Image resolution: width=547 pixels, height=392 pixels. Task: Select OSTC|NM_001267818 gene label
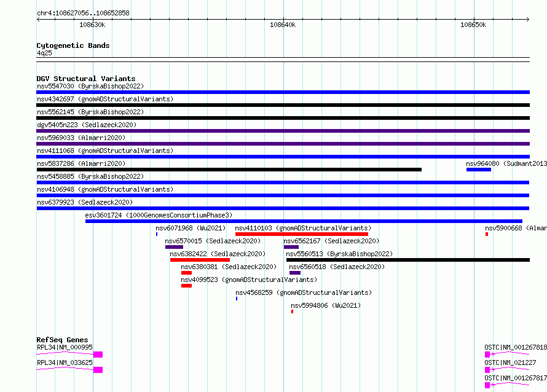click(516, 347)
